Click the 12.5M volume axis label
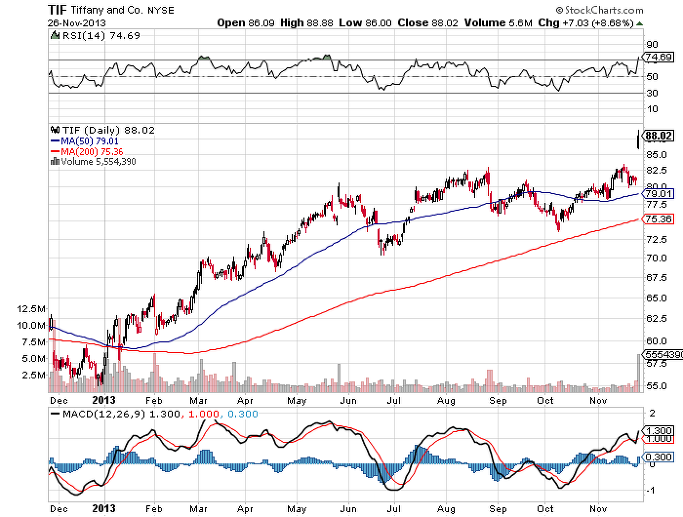Image resolution: width=683 pixels, height=517 pixels. point(31,309)
